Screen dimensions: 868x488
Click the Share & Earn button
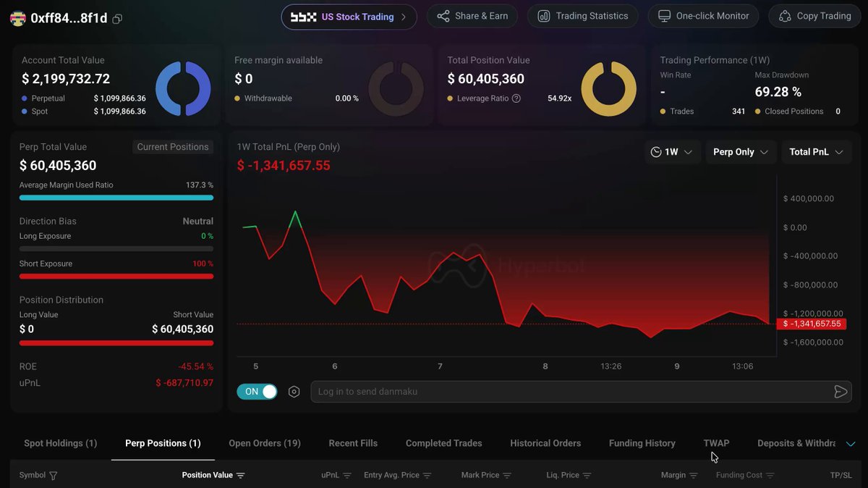pos(472,16)
